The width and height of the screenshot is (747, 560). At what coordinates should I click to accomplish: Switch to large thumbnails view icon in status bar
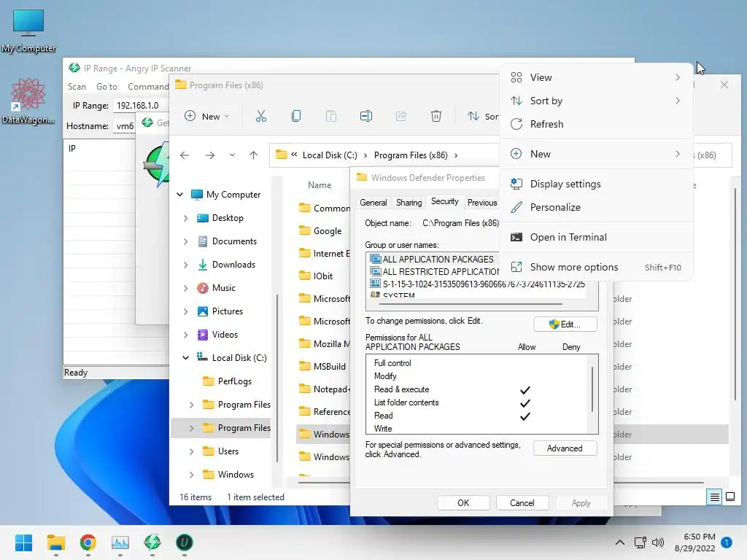click(729, 497)
